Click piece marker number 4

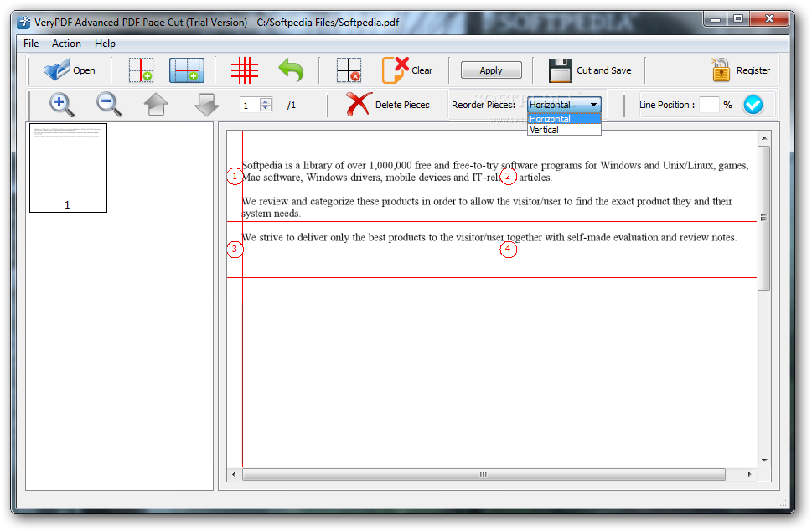pyautogui.click(x=508, y=250)
